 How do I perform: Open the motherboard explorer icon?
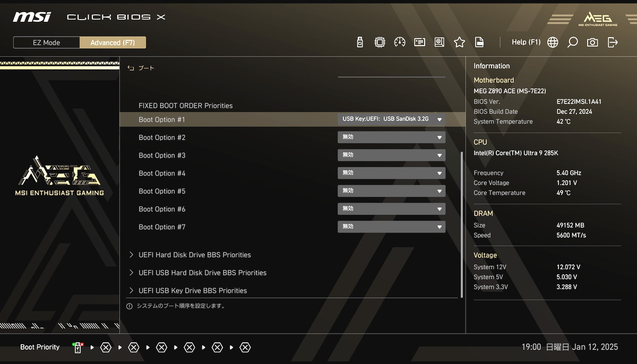point(440,42)
